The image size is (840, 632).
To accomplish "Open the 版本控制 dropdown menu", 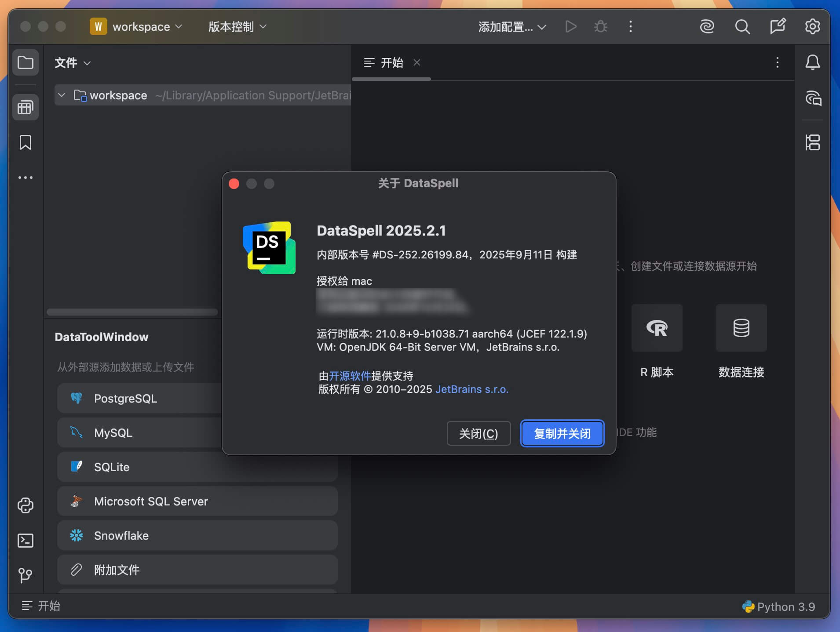I will click(237, 27).
